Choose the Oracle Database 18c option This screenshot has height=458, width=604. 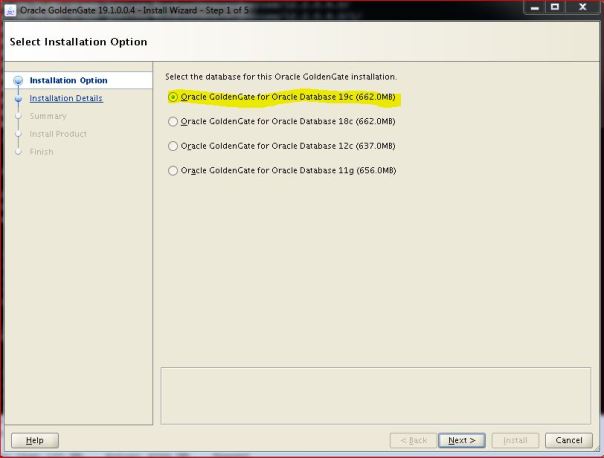[x=173, y=121]
